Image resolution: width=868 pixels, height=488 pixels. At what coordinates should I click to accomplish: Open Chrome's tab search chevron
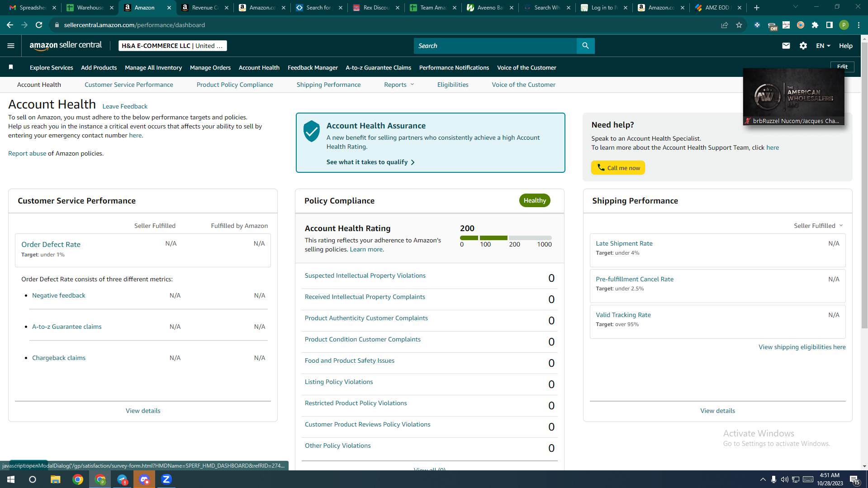point(796,7)
